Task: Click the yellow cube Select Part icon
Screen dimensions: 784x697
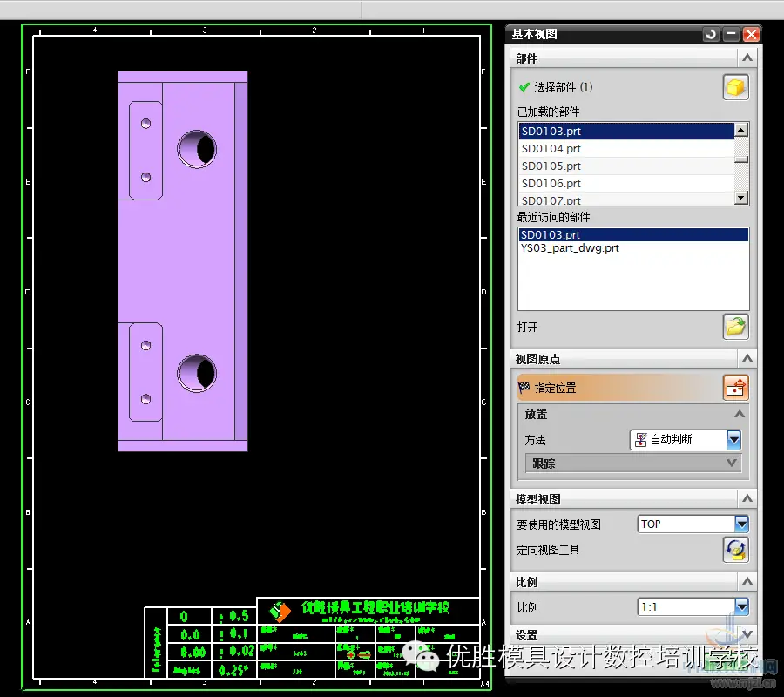Action: [x=735, y=87]
